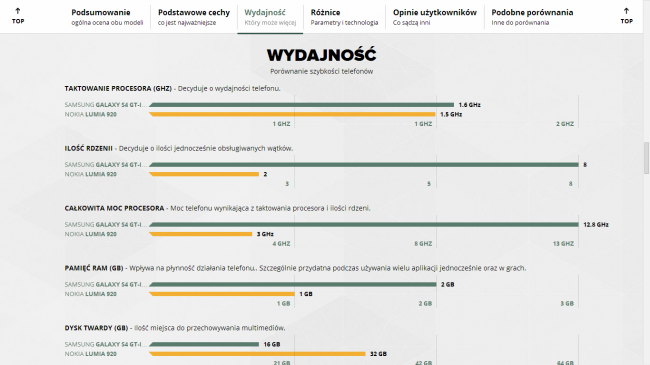Click the page vertical scrollbar thumb
The width and height of the screenshot is (650, 365).
coord(646,158)
